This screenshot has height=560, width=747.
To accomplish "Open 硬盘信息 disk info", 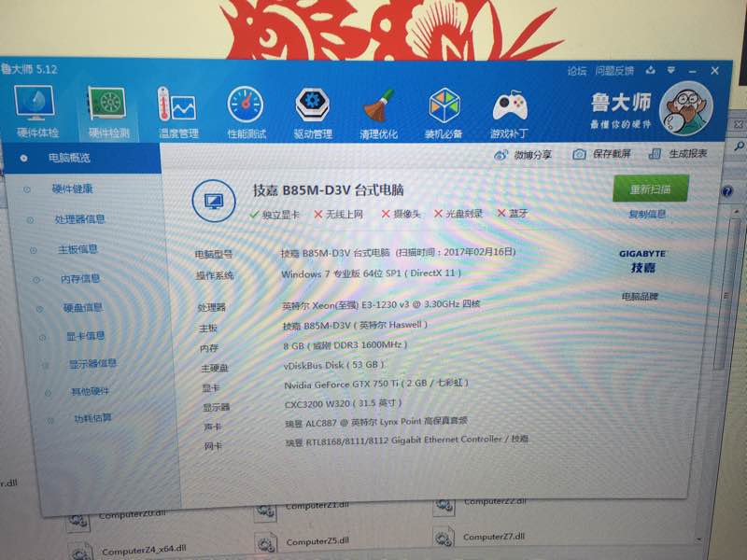I will coord(82,308).
